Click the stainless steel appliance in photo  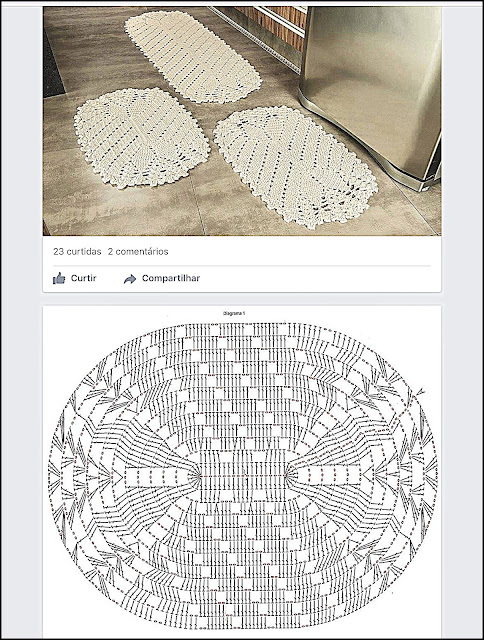[x=371, y=94]
